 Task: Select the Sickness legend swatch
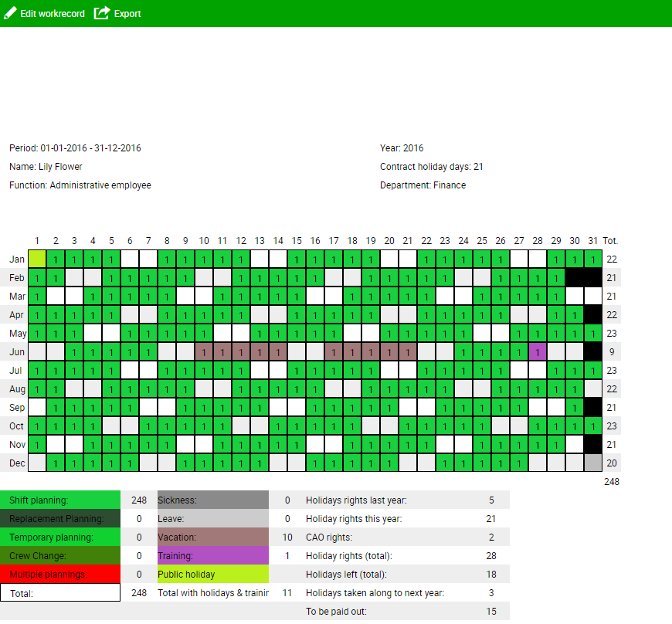[x=213, y=500]
